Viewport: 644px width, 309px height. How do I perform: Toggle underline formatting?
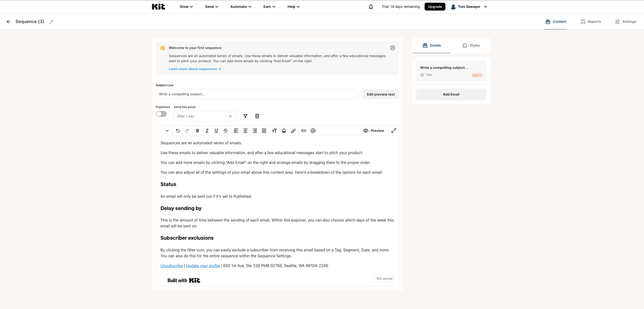(x=216, y=131)
